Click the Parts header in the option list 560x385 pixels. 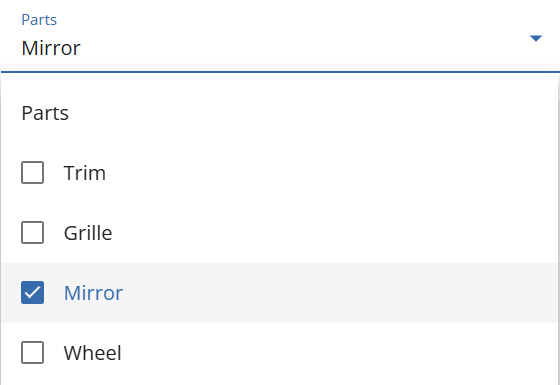coord(45,113)
